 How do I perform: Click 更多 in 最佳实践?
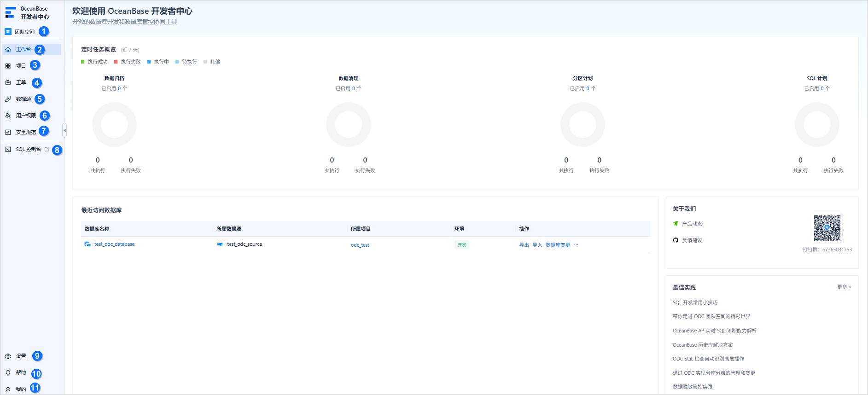[844, 287]
